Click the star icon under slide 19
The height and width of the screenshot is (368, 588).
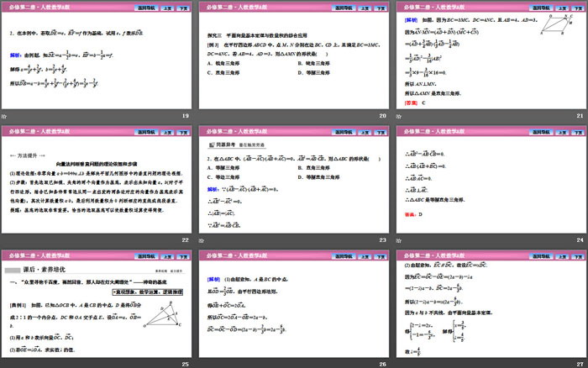click(x=5, y=114)
